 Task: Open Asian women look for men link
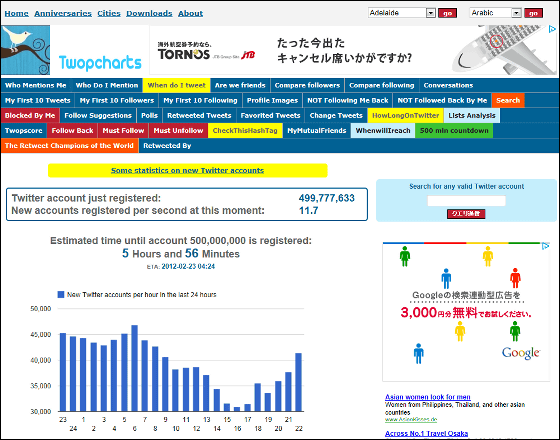pos(428,397)
